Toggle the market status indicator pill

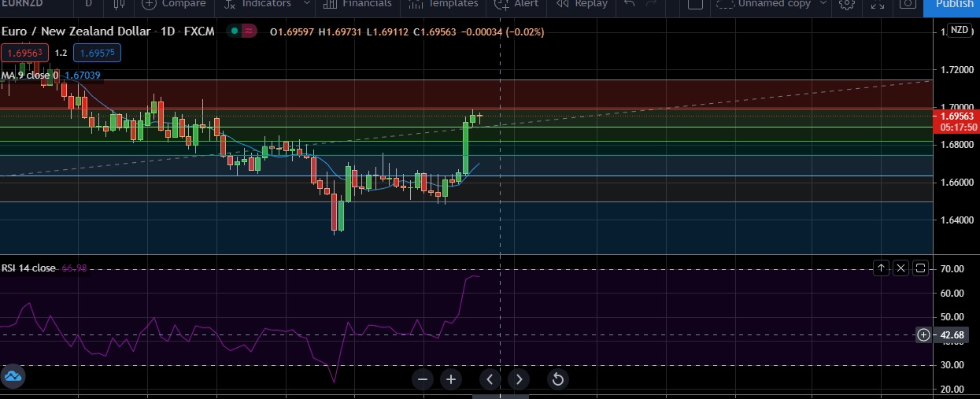(x=242, y=31)
